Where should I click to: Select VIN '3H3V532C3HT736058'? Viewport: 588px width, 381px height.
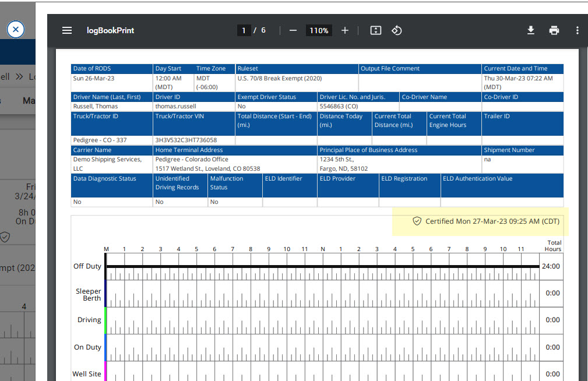(x=186, y=140)
